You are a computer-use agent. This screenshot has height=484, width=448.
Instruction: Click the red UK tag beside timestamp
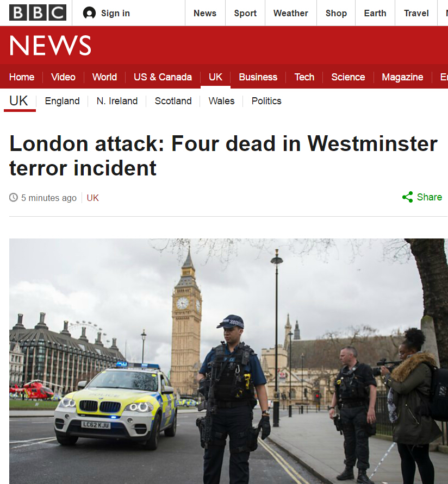[92, 198]
